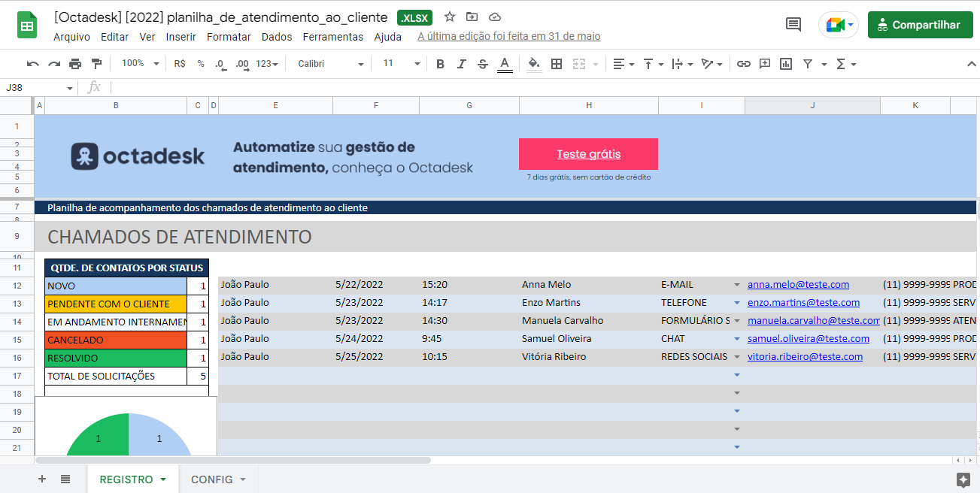Insert a link with the link icon

tap(744, 64)
